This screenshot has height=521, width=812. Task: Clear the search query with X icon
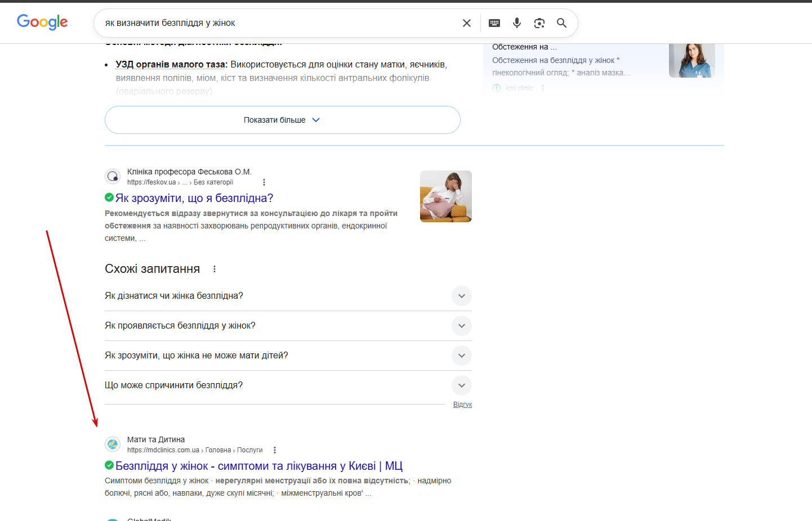[467, 23]
